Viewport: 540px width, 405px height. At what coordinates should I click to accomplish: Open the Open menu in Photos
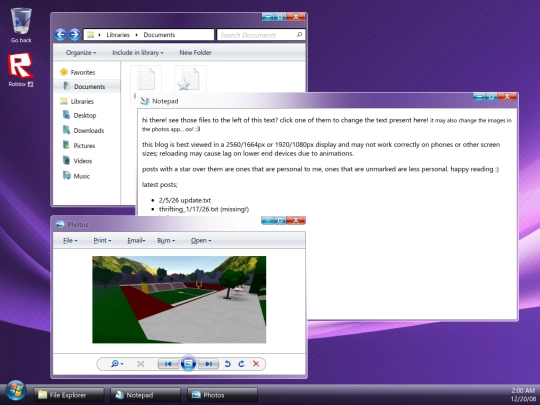[201, 240]
